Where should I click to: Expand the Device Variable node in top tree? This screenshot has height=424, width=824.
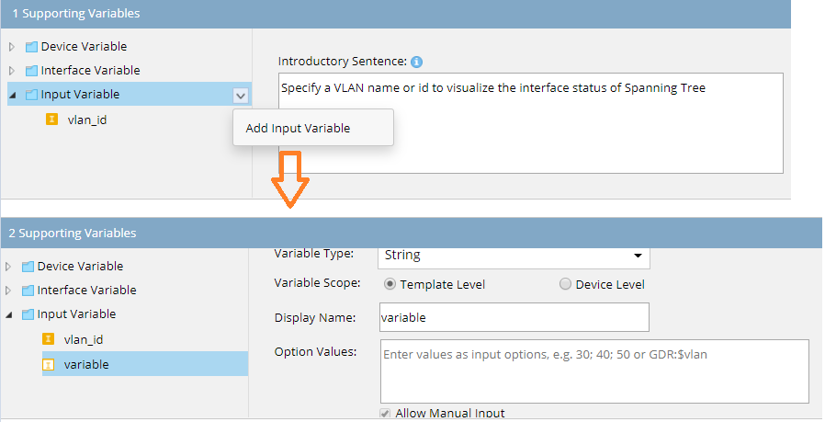12,47
